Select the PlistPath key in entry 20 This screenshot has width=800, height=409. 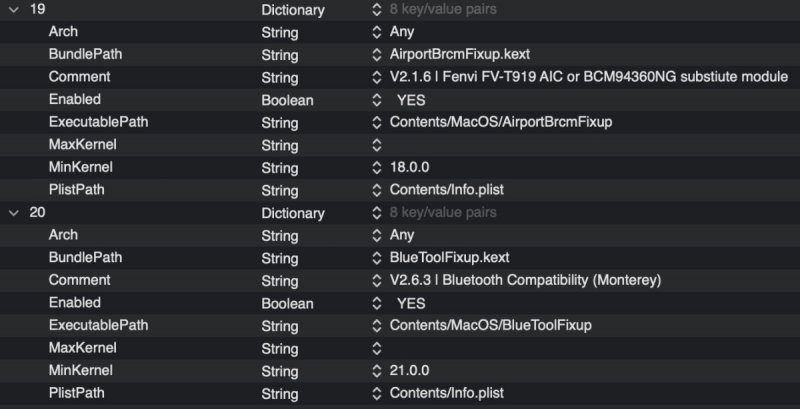(76, 393)
